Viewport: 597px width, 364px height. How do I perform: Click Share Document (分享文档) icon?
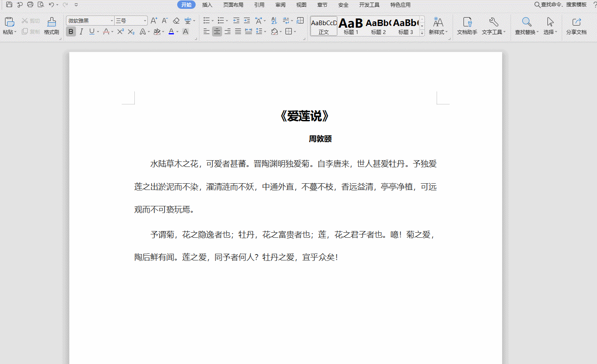click(x=576, y=26)
